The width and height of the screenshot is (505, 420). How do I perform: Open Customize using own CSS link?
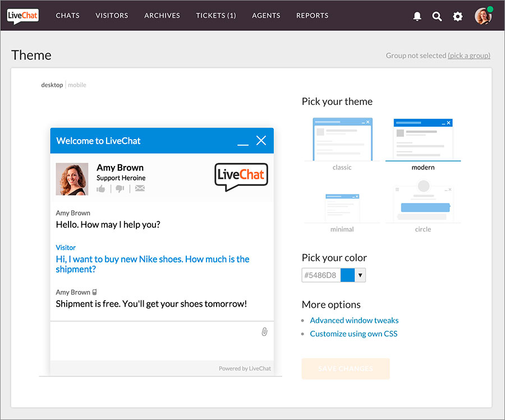[353, 334]
